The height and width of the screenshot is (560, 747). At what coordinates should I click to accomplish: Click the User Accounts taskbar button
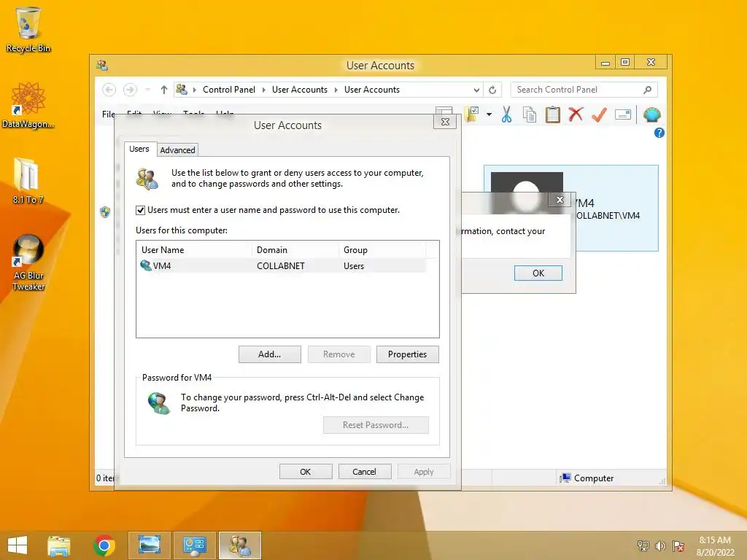[x=240, y=545]
